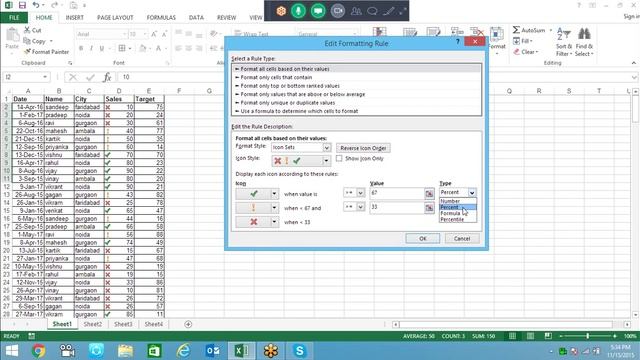Click the first rule value field containing 67
This screenshot has width=640, height=360.
pyautogui.click(x=397, y=193)
